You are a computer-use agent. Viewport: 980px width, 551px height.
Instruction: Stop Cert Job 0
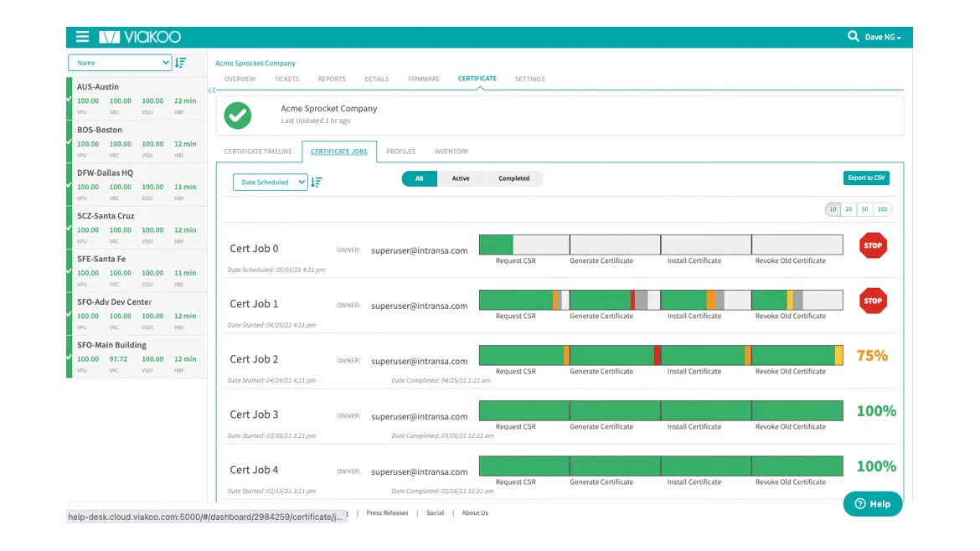pos(872,245)
